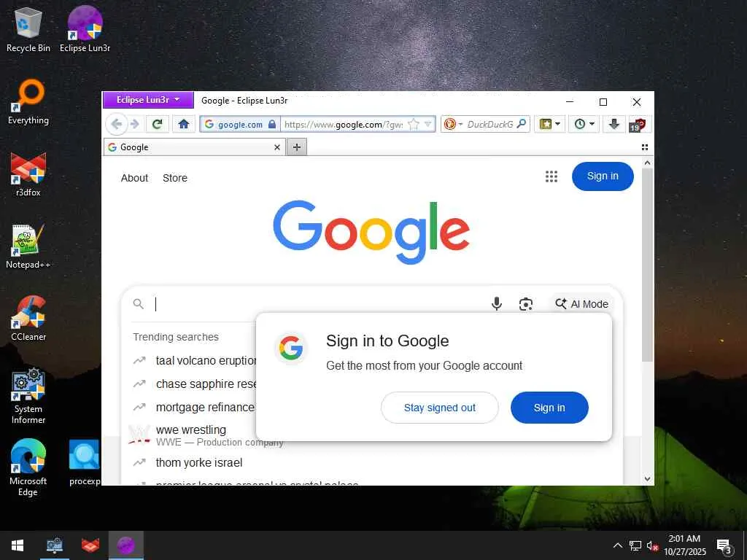Viewport: 747px width, 560px height.
Task: Open the Recycle Bin desktop icon
Action: 28,29
